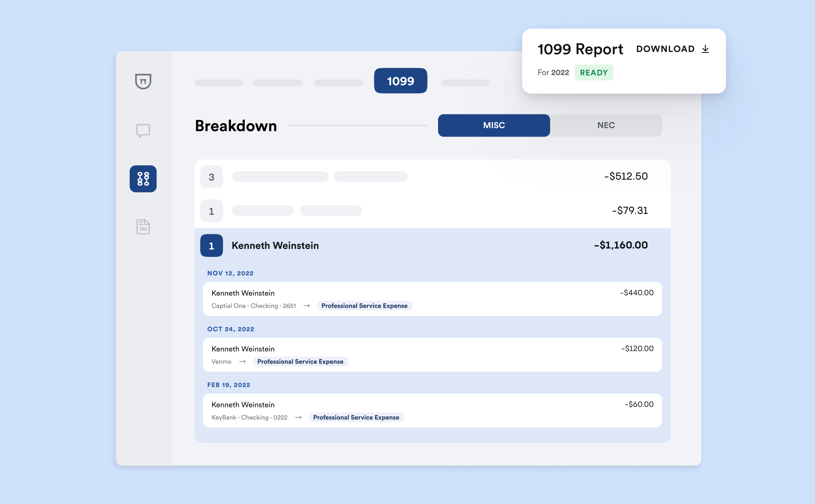Click the download arrow icon

pyautogui.click(x=705, y=49)
